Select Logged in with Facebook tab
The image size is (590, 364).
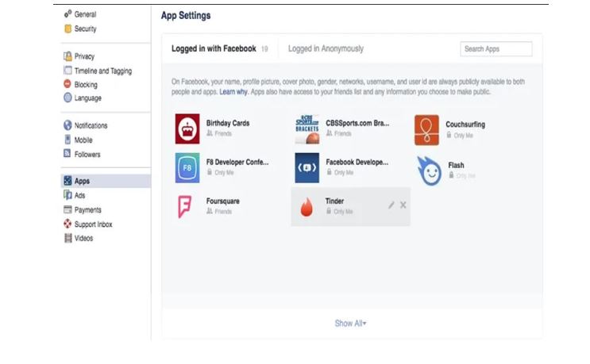coord(214,49)
